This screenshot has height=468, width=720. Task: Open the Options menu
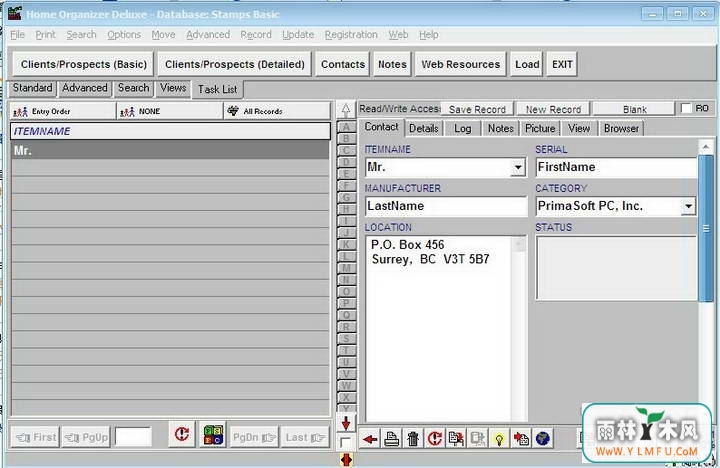(x=124, y=34)
